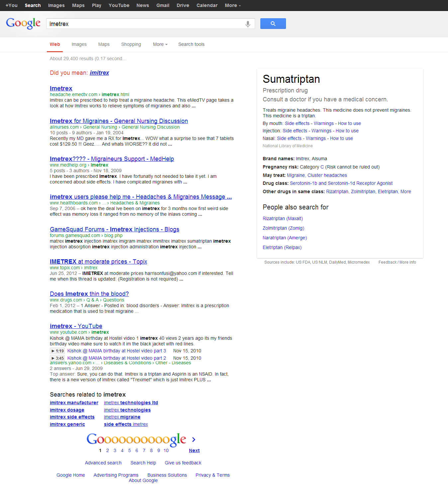This screenshot has height=490, width=448.
Task: Open Kishok MAMA birthday video part 2
Action: (x=117, y=358)
